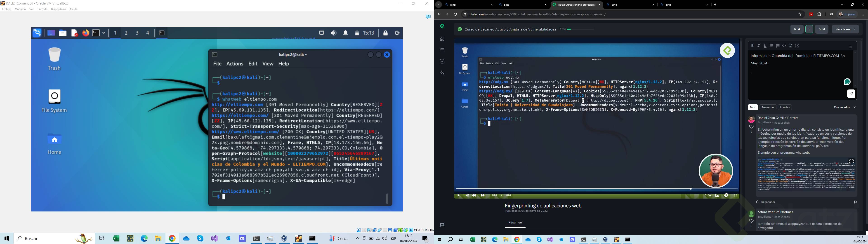Switch to the Preguntas tab
Screen dimensions: 868x244
click(768, 108)
